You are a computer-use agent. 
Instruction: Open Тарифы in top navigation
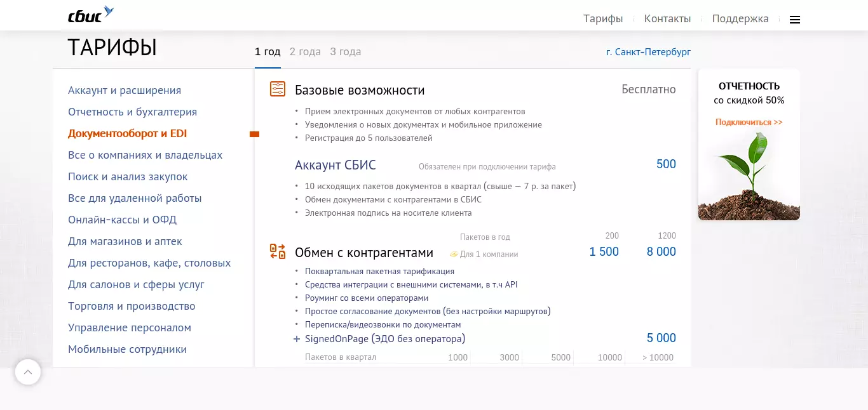[x=603, y=18]
